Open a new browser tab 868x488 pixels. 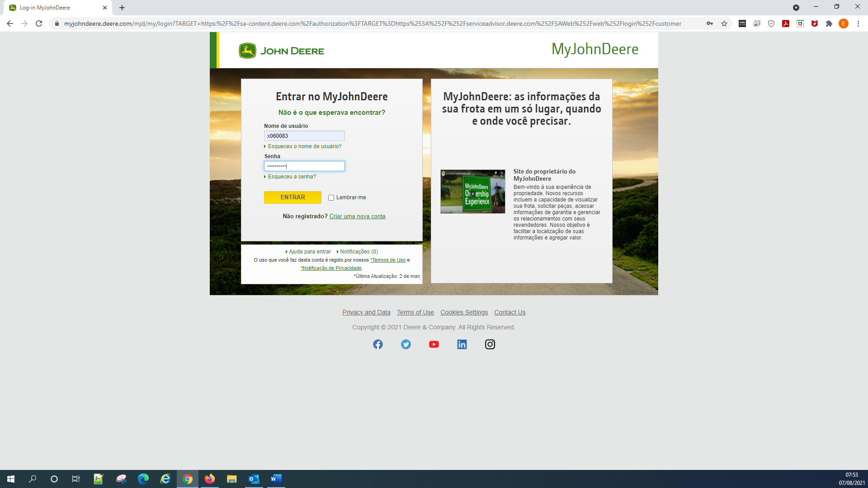(122, 8)
